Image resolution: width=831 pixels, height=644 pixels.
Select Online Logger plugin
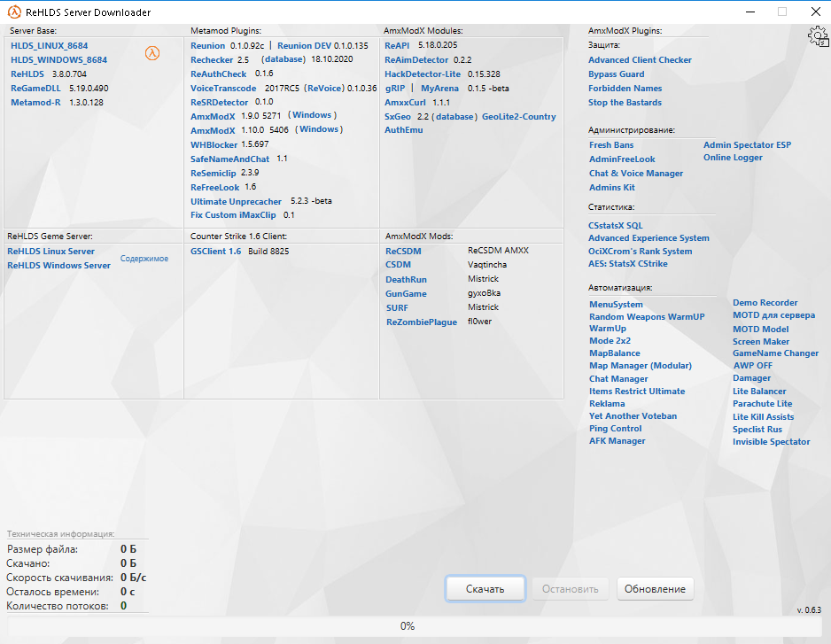[x=733, y=158]
